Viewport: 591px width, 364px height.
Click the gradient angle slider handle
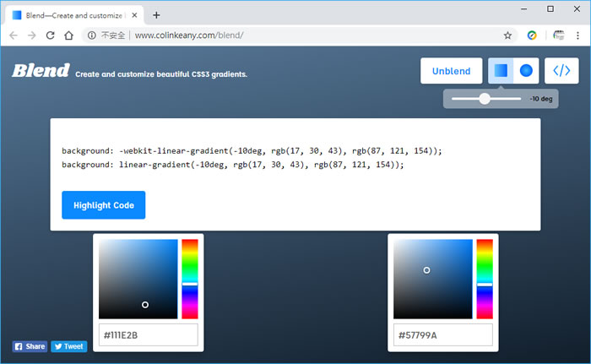pyautogui.click(x=485, y=99)
